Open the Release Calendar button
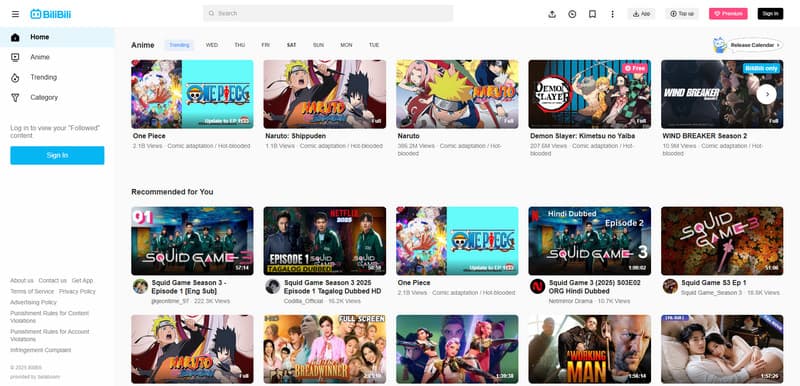The height and width of the screenshot is (386, 800). [x=755, y=45]
